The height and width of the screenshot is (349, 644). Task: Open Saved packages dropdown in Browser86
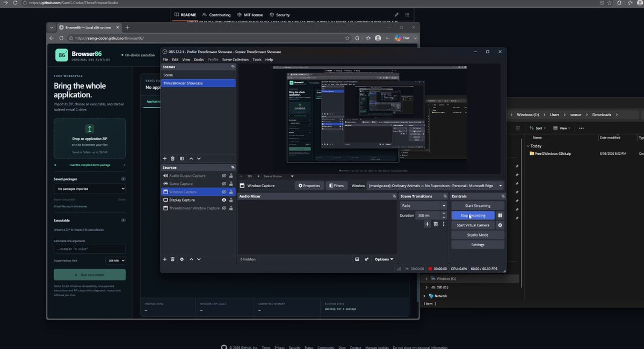(90, 189)
